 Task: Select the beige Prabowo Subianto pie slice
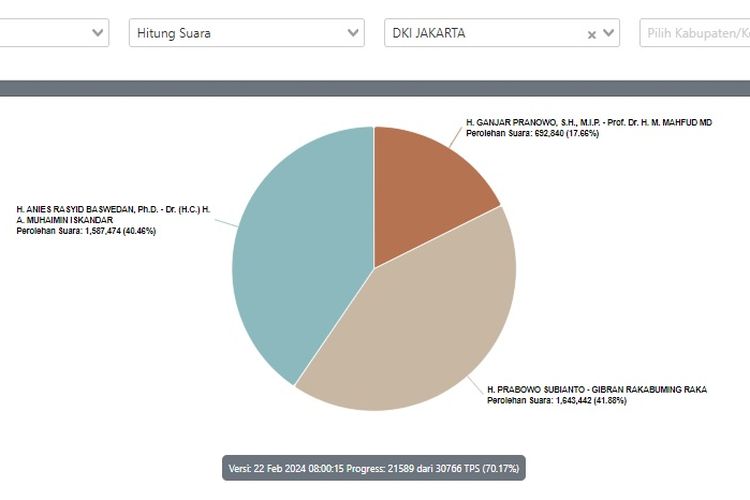pyautogui.click(x=420, y=330)
